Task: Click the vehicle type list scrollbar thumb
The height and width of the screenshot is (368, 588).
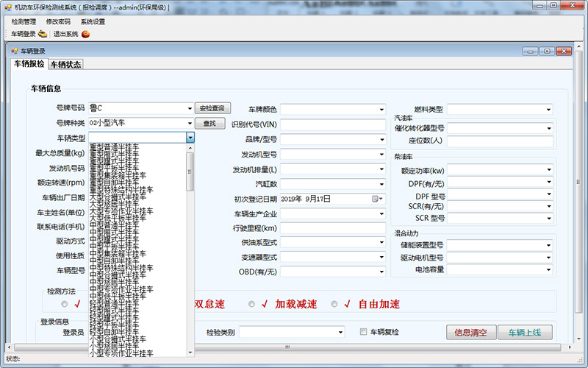Action: point(190,172)
